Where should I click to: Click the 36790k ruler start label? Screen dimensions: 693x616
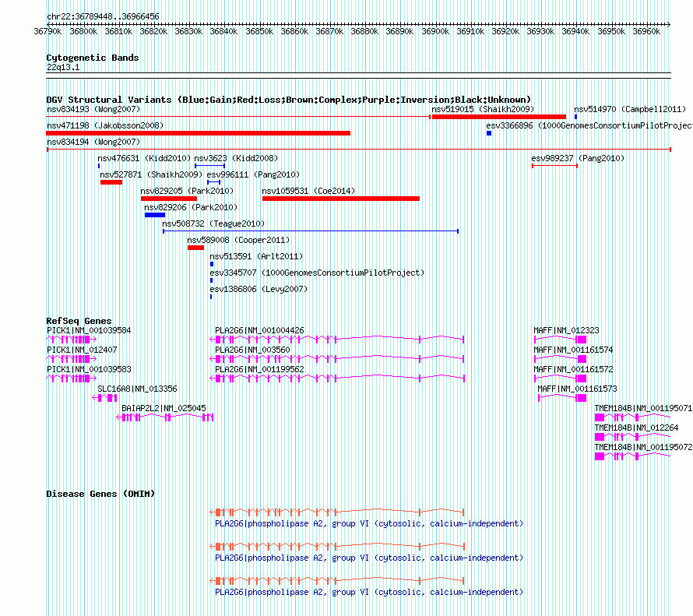tap(47, 31)
